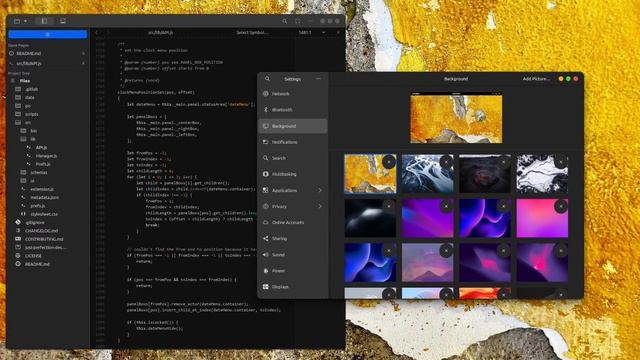Go to Online Accounts settings

(x=293, y=222)
